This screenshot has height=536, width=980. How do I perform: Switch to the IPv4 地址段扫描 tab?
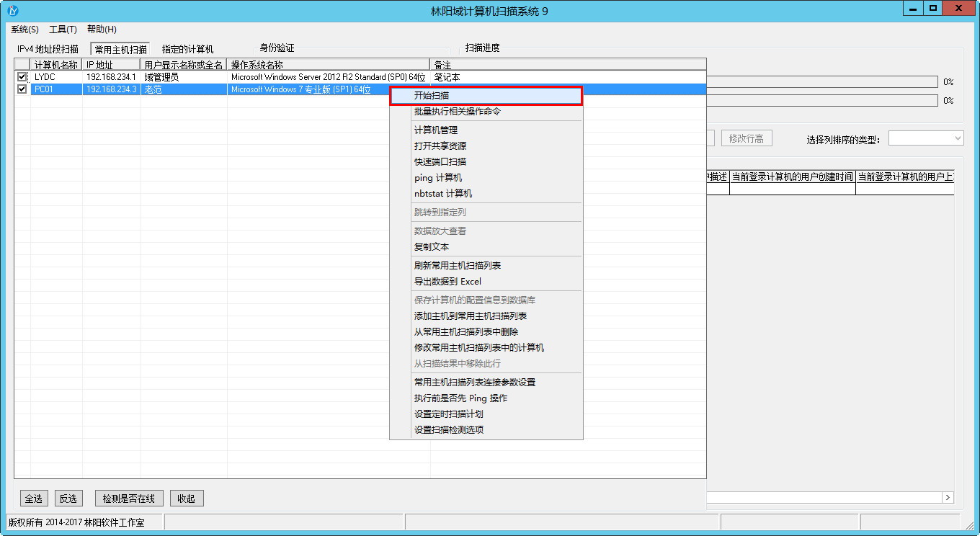48,49
